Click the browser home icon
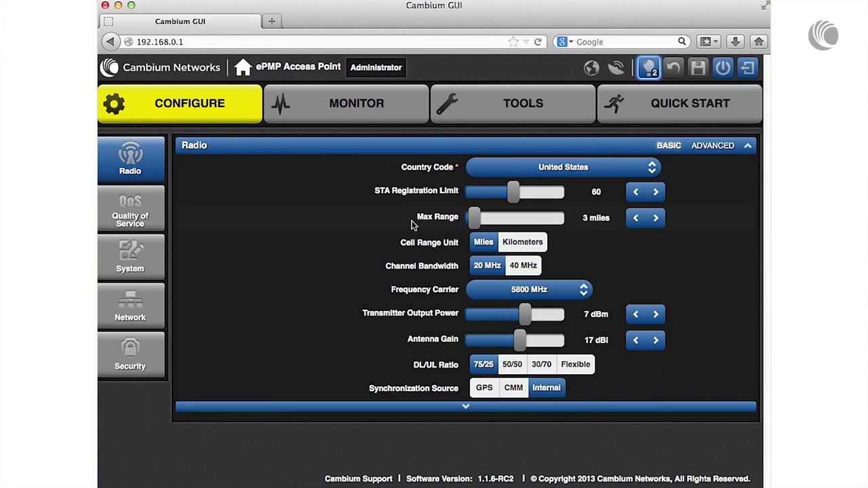 (759, 41)
